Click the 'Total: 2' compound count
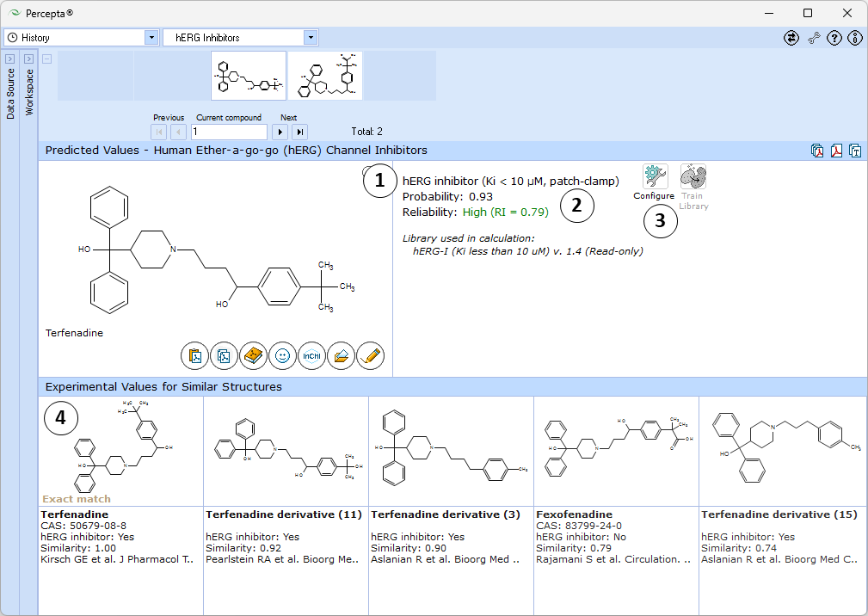 pyautogui.click(x=366, y=132)
